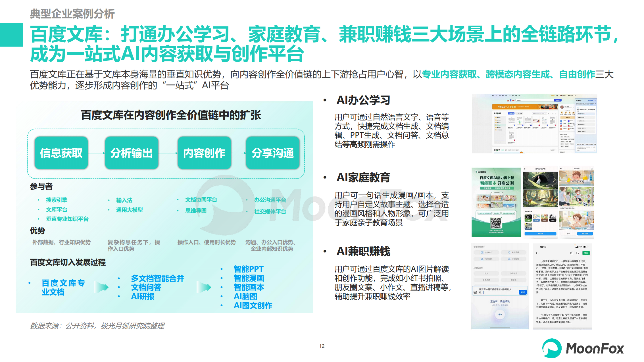The image size is (644, 362).
Task: Click highlighted phrase 跨模态内容生成
Action: [518, 74]
